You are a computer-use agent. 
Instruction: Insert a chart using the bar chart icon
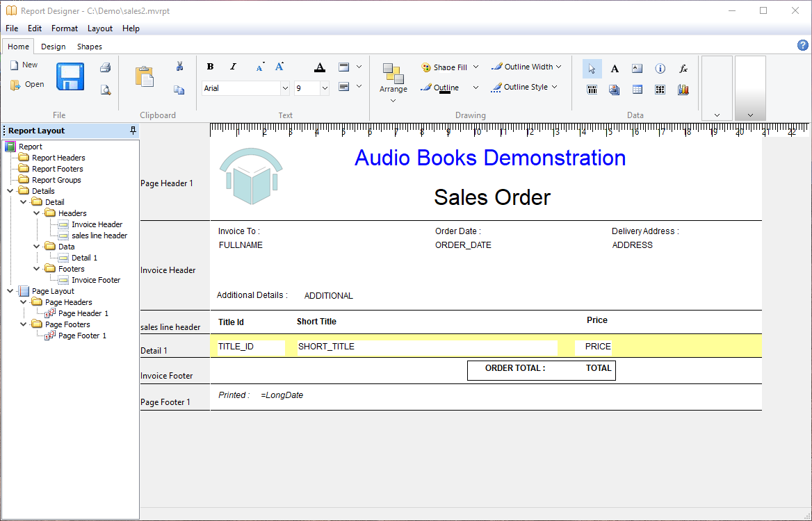tap(683, 90)
